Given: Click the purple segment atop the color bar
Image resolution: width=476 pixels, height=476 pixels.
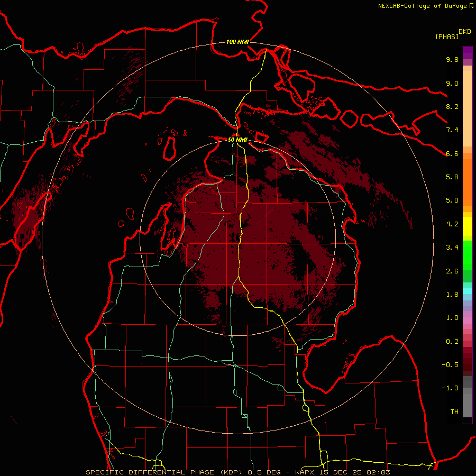Looking at the screenshot, I should [467, 53].
